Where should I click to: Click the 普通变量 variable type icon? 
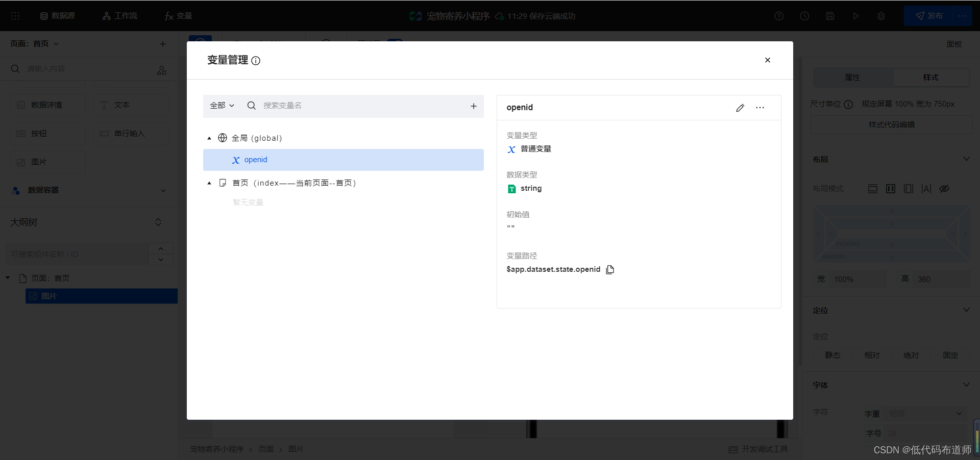point(511,149)
